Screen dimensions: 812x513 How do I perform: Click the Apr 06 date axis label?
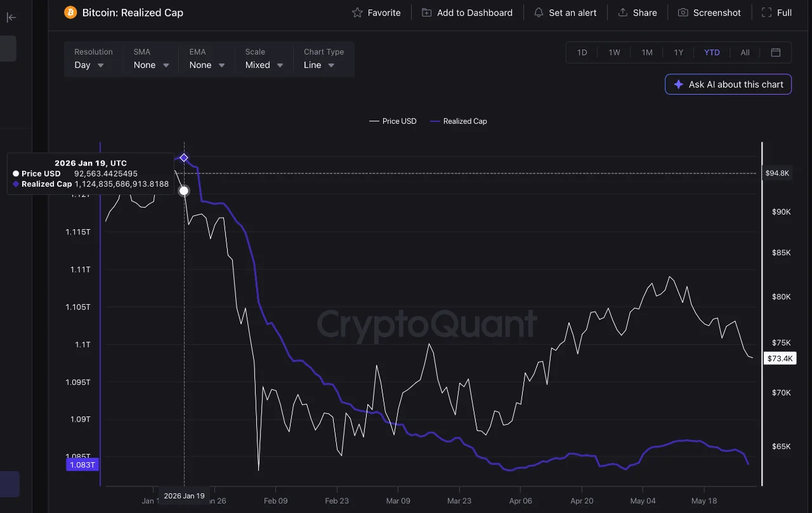(x=521, y=501)
